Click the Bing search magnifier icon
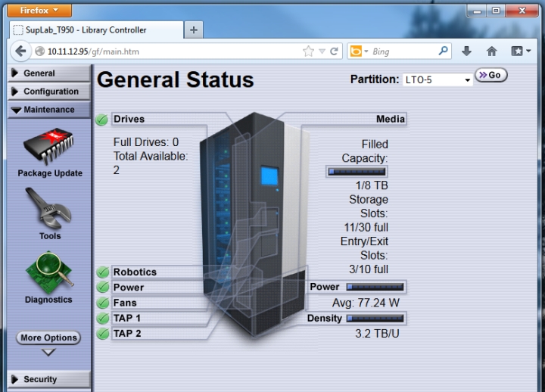545x392 pixels. (443, 51)
